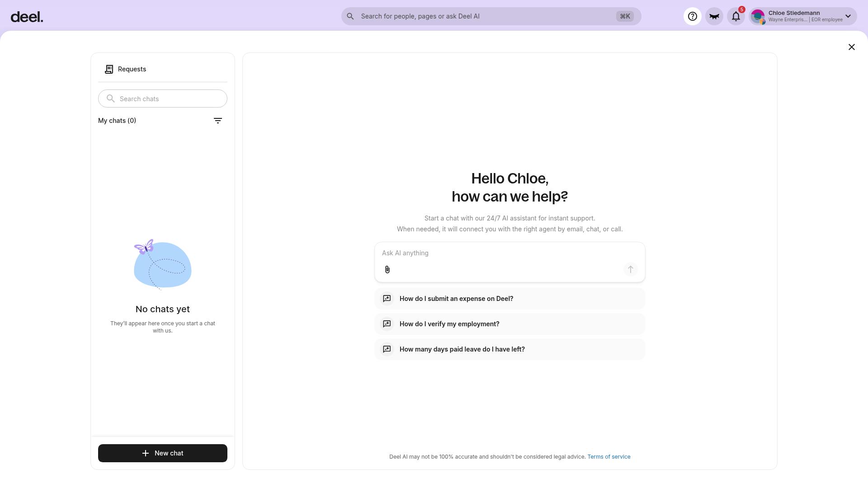Viewport: 868px width, 488px height.
Task: Click the 'My chats (0)' heading
Action: (117, 121)
